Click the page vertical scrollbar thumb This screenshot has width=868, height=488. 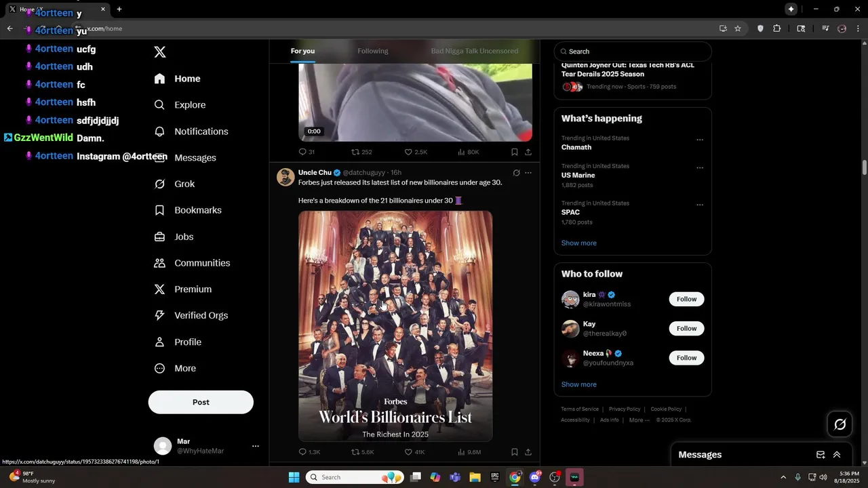tap(865, 167)
